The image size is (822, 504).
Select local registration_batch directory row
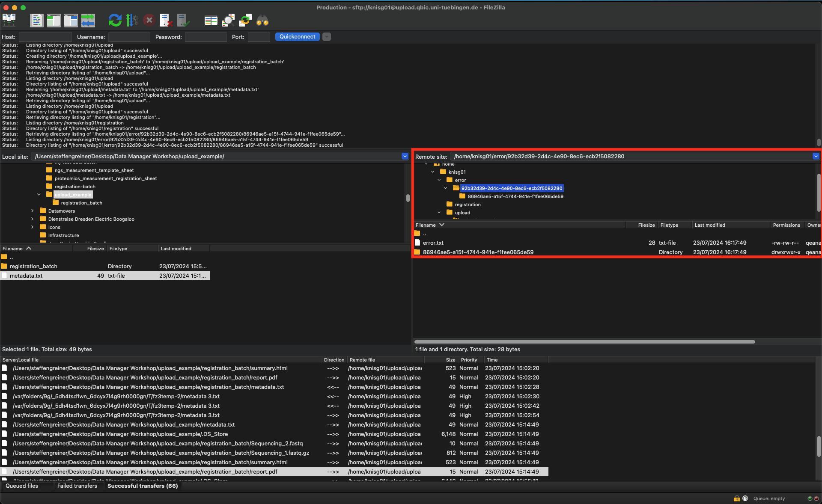tap(105, 266)
